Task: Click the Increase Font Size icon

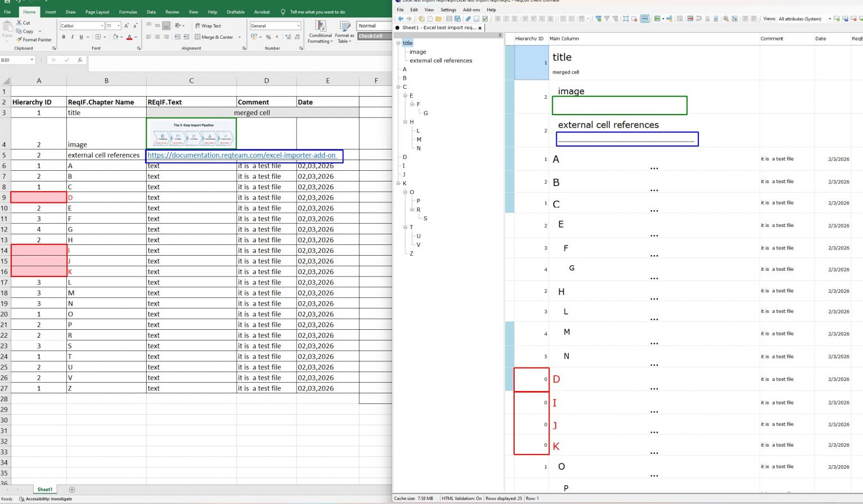Action: pos(126,26)
